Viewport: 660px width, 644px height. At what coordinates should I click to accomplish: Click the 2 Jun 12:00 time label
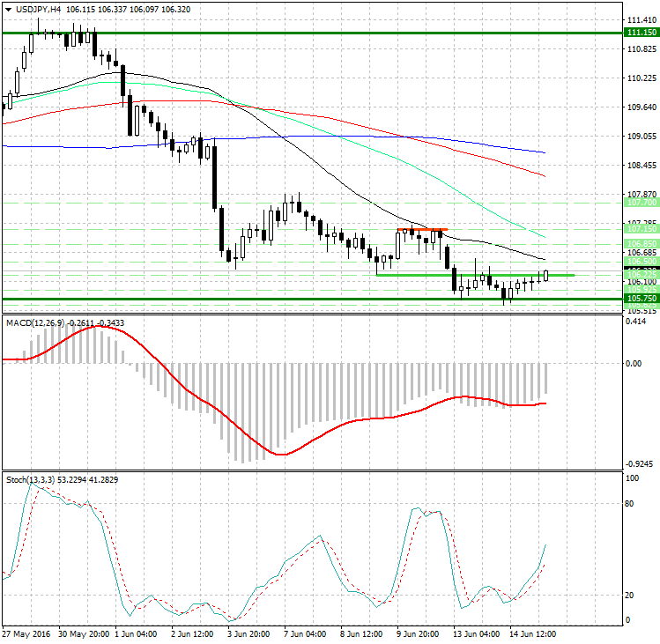(192, 634)
